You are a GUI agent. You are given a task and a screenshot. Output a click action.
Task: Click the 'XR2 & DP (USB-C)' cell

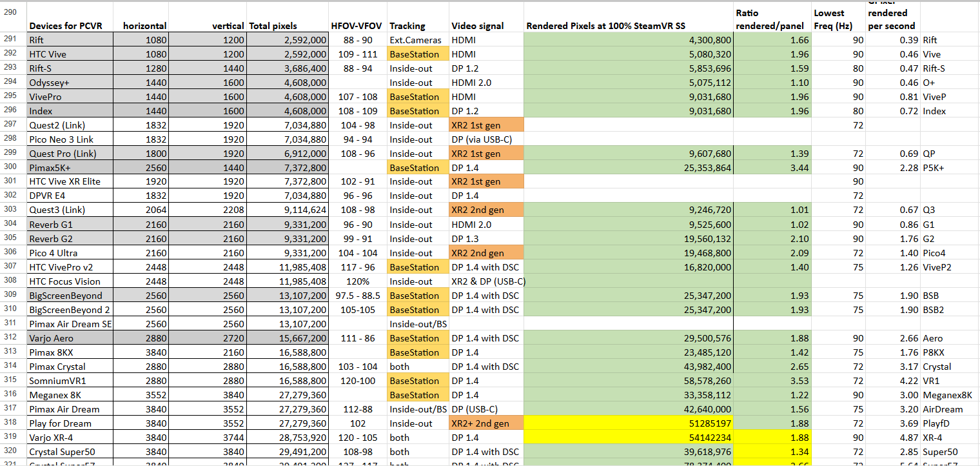(x=487, y=281)
